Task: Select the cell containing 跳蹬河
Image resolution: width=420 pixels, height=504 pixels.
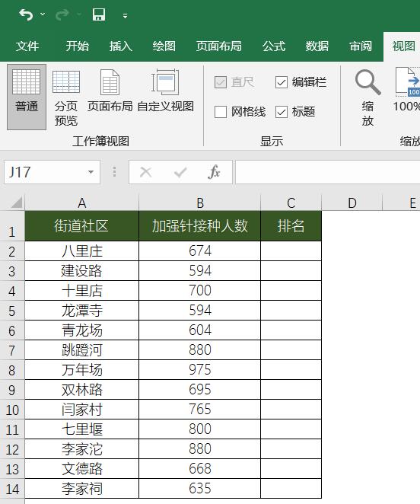Action: (x=82, y=350)
